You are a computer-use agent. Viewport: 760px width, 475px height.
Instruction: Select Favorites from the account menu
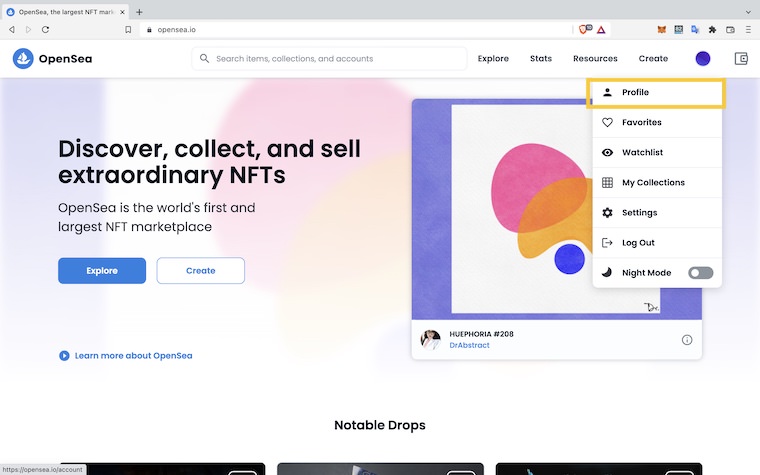tap(641, 122)
